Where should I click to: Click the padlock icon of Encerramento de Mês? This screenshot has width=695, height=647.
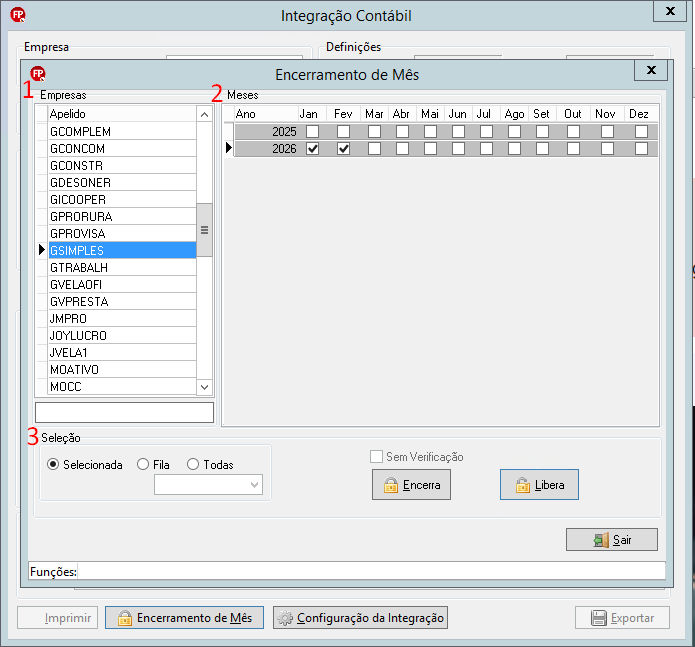coord(125,618)
